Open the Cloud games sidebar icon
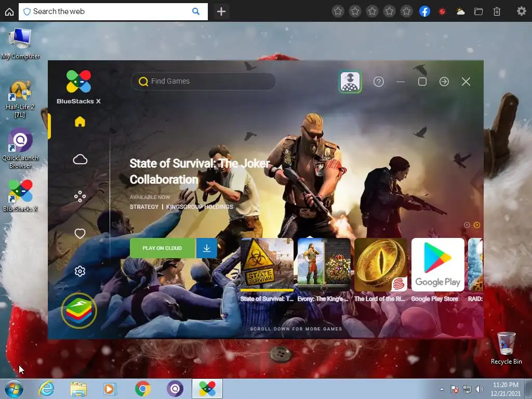This screenshot has width=532, height=399. 80,159
